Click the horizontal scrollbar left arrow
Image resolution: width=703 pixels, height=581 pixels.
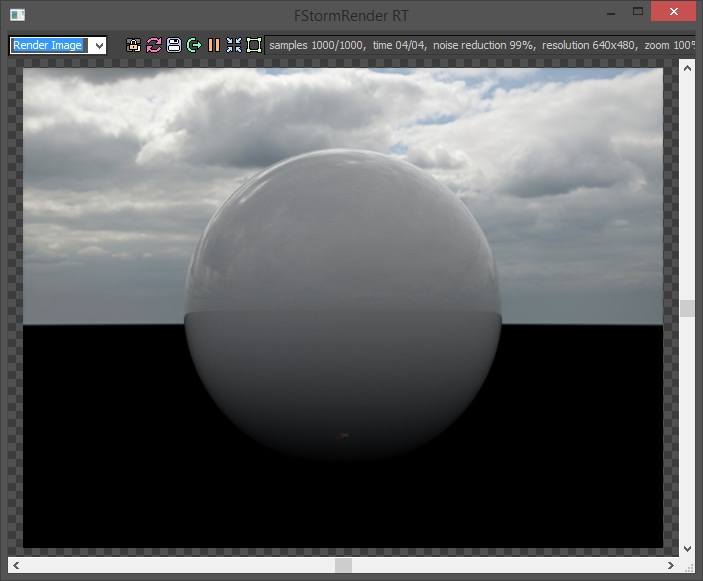click(x=16, y=566)
